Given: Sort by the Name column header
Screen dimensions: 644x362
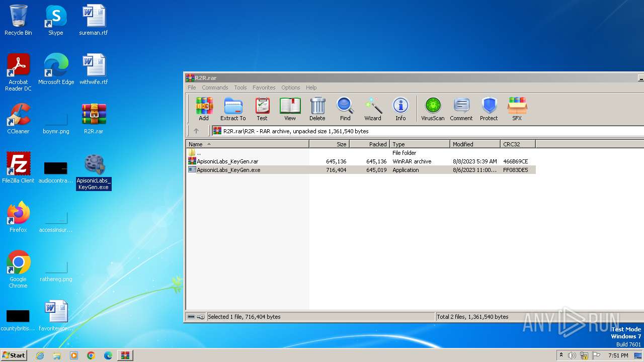Looking at the screenshot, I should pos(248,144).
